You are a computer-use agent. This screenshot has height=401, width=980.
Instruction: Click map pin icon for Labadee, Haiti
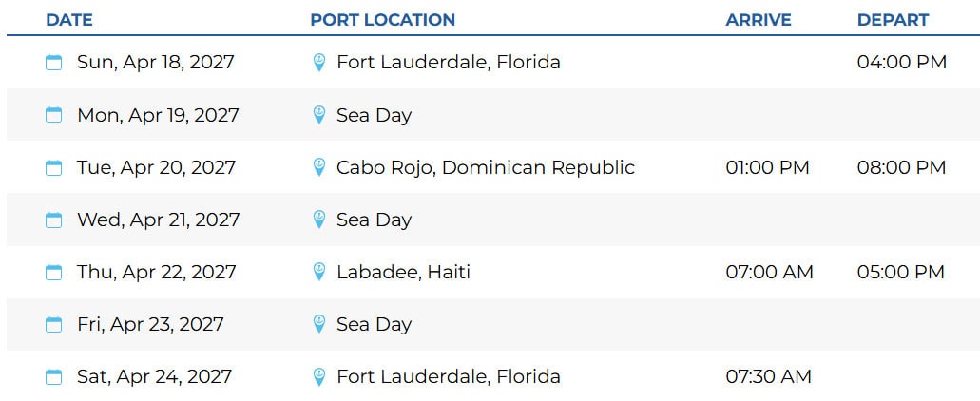tap(319, 272)
